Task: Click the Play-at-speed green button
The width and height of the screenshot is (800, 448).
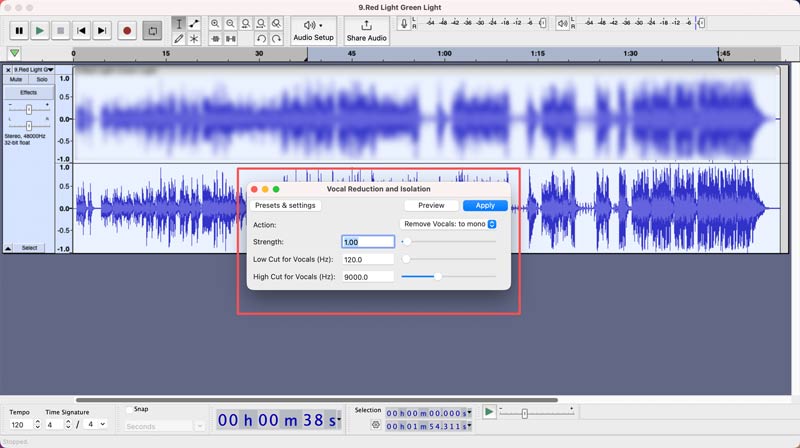Action: (x=489, y=412)
